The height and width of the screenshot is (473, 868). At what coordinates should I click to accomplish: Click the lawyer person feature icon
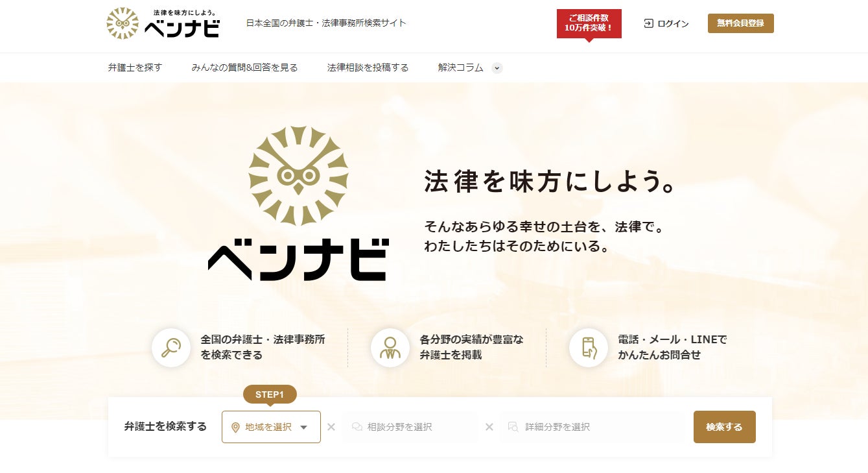(x=390, y=348)
